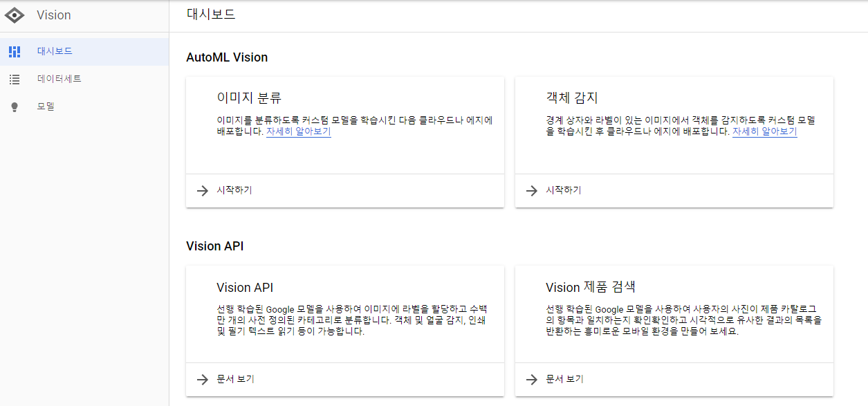Click the AutoML Vision section heading
Viewport: 868px width, 406px height.
coord(227,57)
